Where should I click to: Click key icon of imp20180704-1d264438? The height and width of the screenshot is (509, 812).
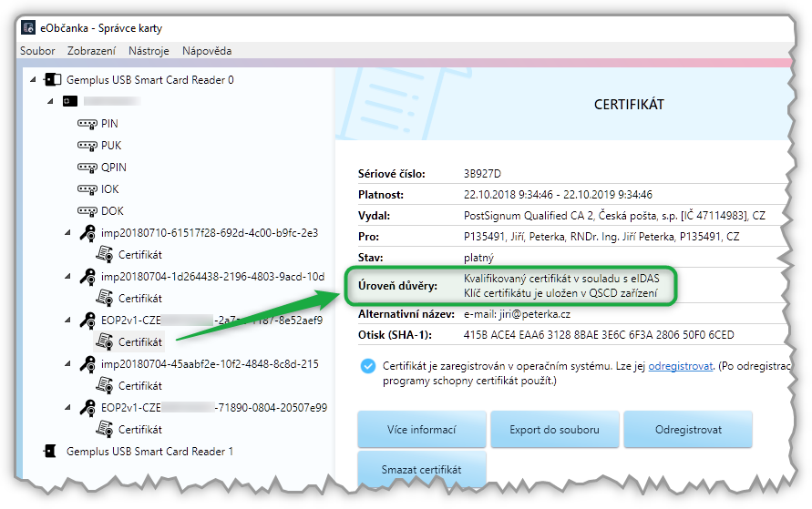[87, 277]
